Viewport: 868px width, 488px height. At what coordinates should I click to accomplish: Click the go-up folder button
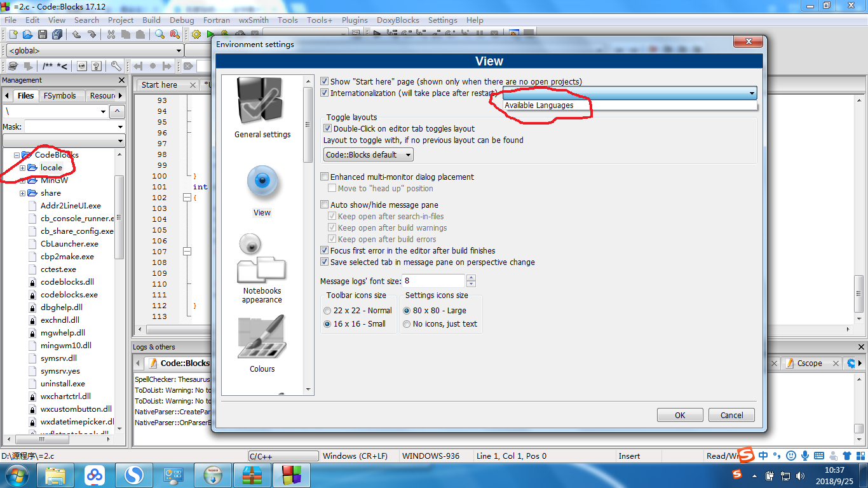(x=117, y=112)
